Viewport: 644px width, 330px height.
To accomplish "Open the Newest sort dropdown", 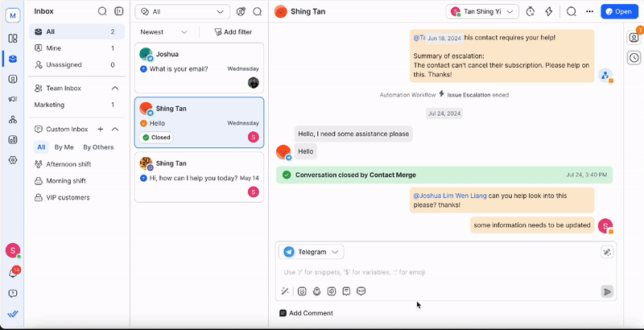I will click(x=163, y=32).
